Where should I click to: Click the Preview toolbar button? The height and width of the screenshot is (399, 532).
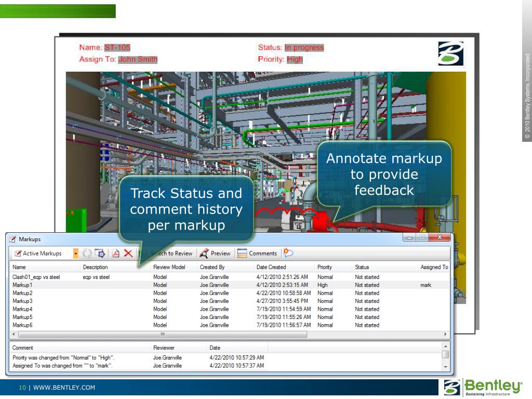click(x=215, y=254)
